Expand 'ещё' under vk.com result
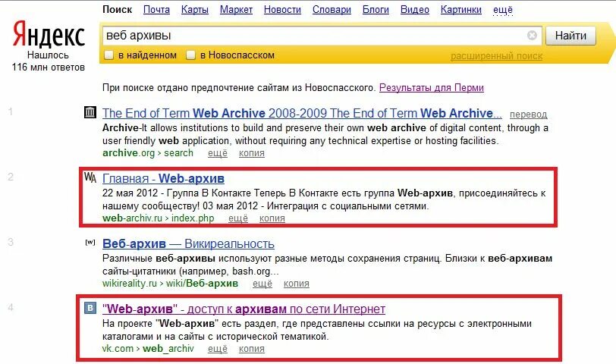Viewport: 616px width, 364px height. (x=218, y=348)
